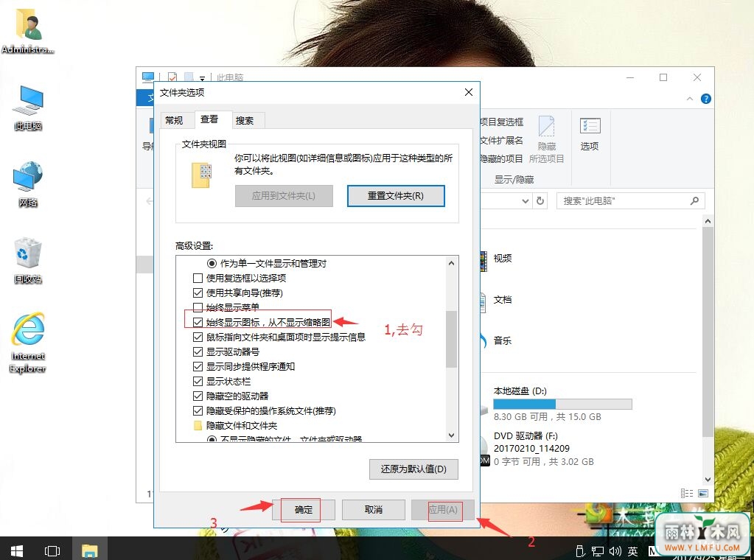Close the 文件夹选项 dialog
Screen dimensions: 754x560
tap(469, 92)
